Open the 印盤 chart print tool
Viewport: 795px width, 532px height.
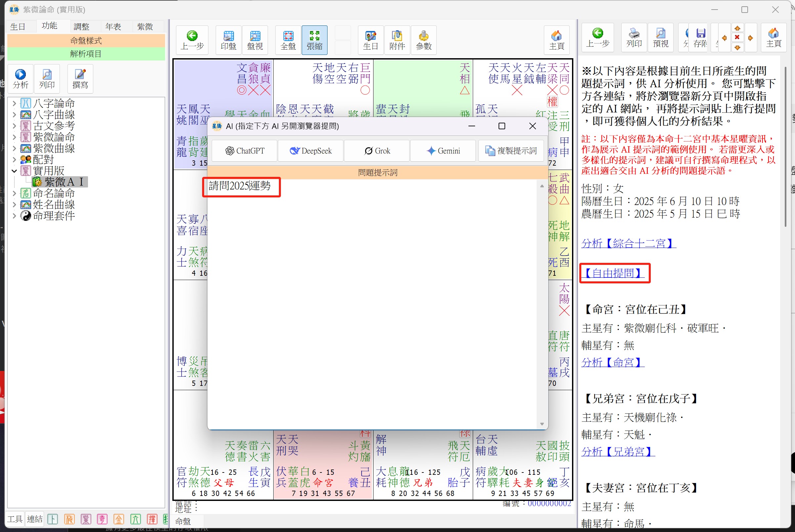[x=229, y=40]
